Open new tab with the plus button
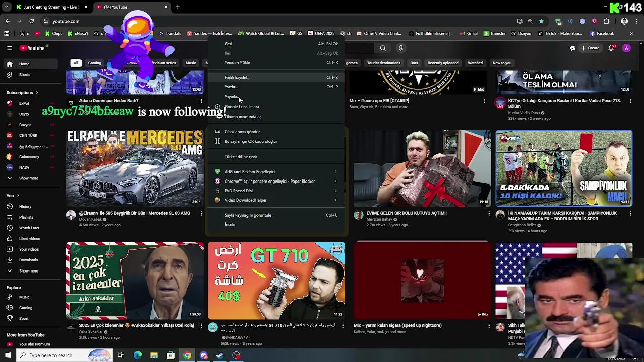This screenshot has height=362, width=644. [x=178, y=7]
